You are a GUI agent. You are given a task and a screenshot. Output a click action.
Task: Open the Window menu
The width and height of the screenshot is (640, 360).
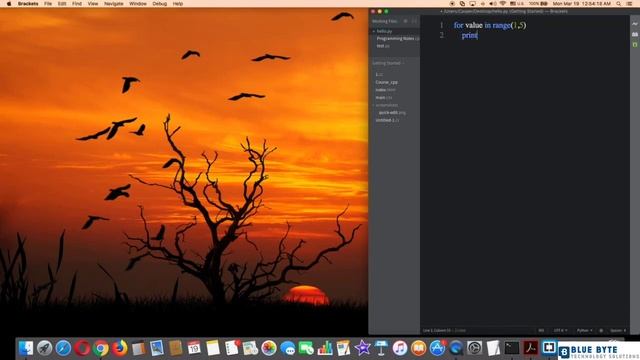pos(138,4)
